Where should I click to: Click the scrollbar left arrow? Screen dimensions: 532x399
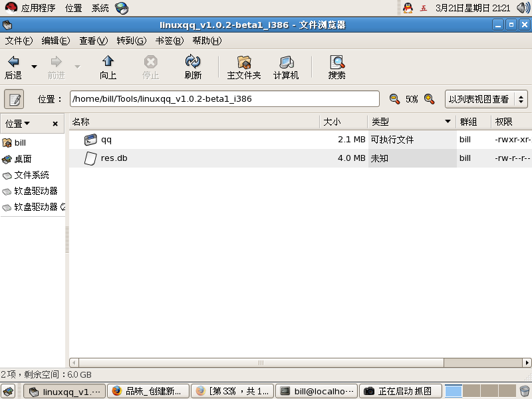tap(74, 362)
